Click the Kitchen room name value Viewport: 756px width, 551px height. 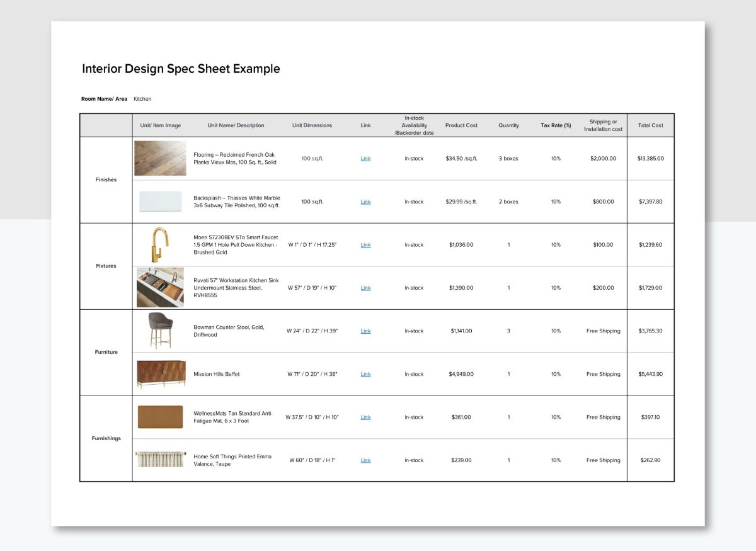point(142,98)
